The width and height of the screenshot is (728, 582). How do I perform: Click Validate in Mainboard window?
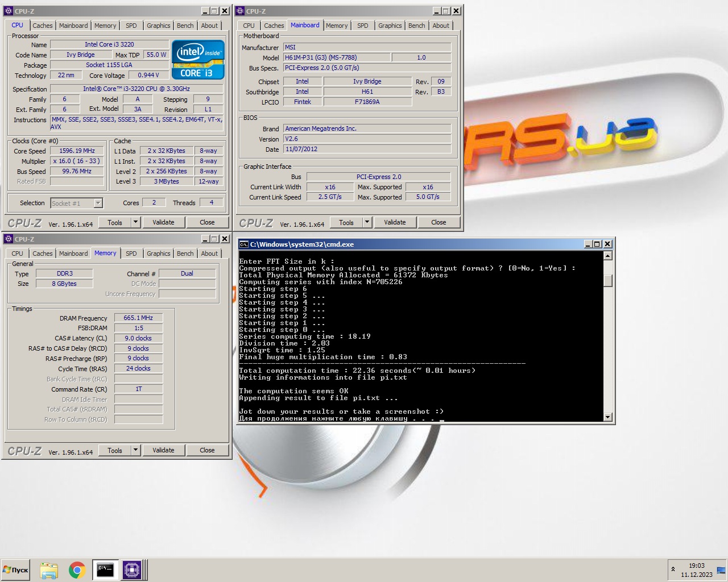395,222
